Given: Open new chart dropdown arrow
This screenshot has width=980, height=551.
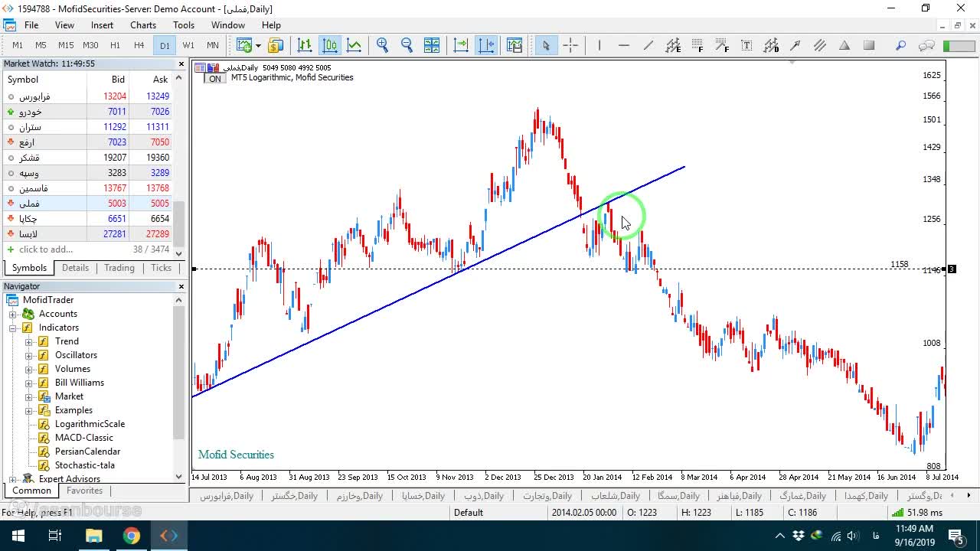Looking at the screenshot, I should click(258, 45).
